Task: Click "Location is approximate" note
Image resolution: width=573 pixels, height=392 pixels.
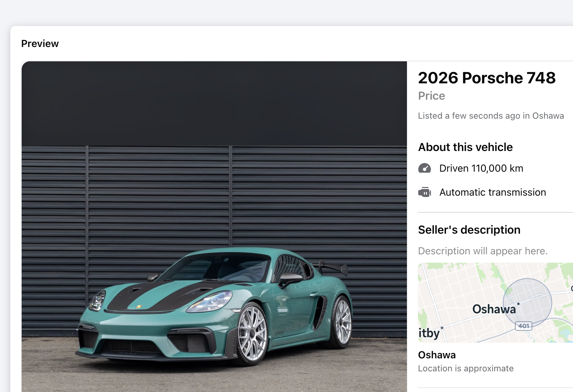Action: point(466,368)
